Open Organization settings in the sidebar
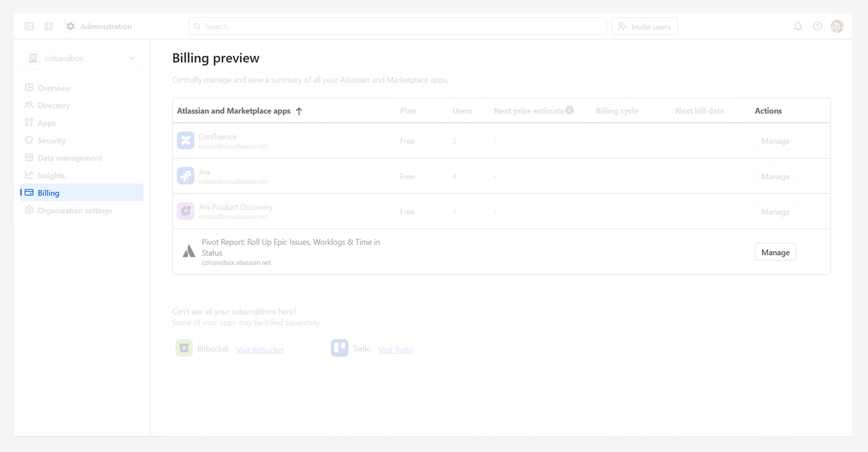This screenshot has height=452, width=868. tap(82, 210)
